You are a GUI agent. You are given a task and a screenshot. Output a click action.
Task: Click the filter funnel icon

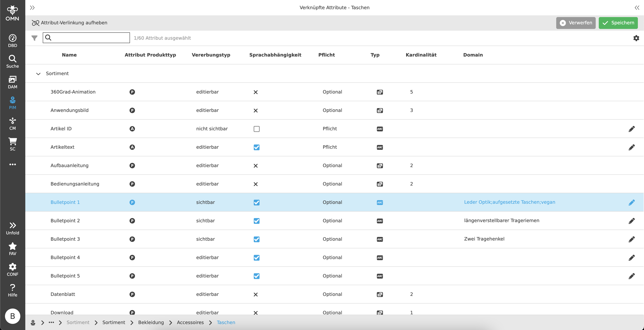coord(34,38)
